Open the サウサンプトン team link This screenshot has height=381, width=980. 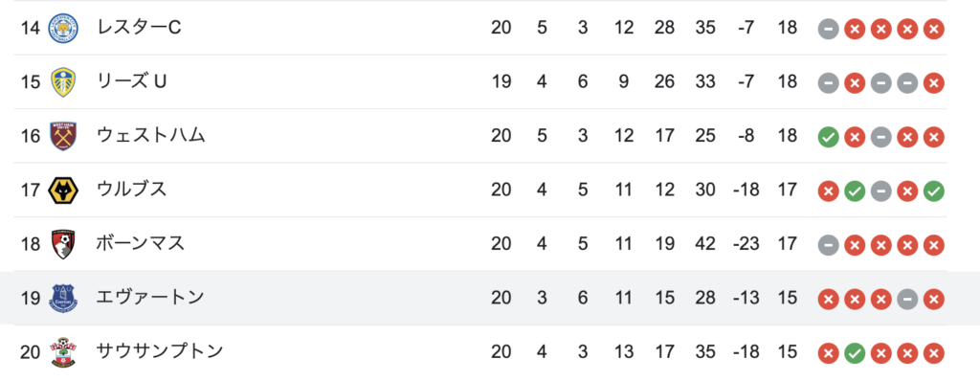(x=160, y=352)
